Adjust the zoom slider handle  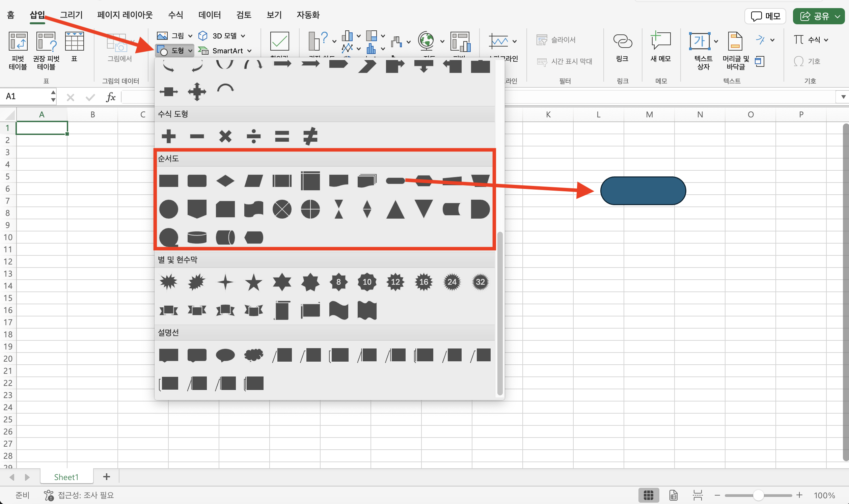point(758,495)
